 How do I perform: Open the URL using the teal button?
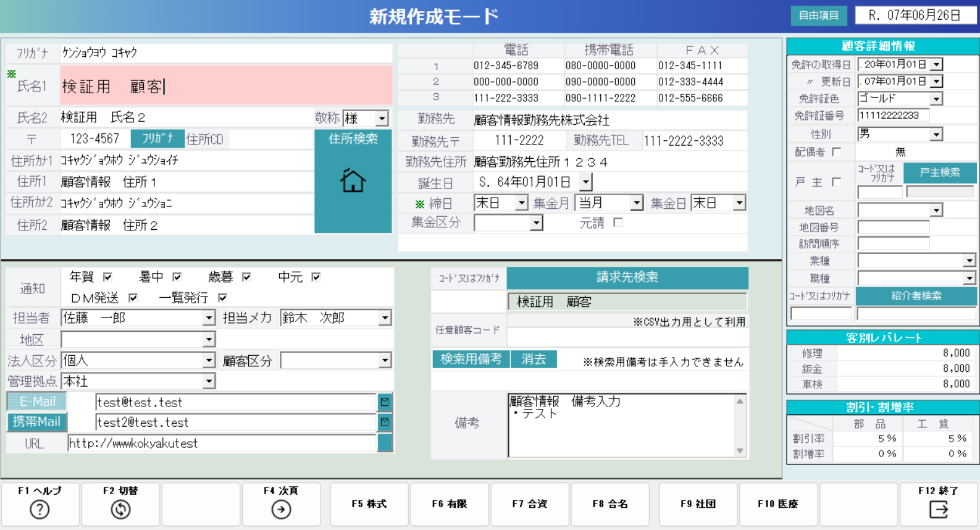click(385, 443)
